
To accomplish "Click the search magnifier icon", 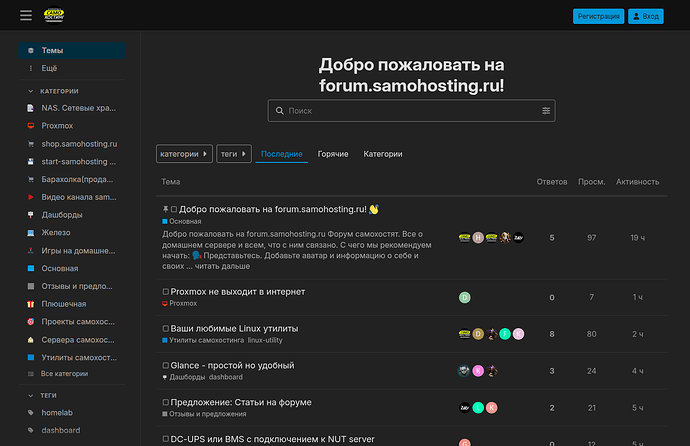I will pyautogui.click(x=279, y=111).
